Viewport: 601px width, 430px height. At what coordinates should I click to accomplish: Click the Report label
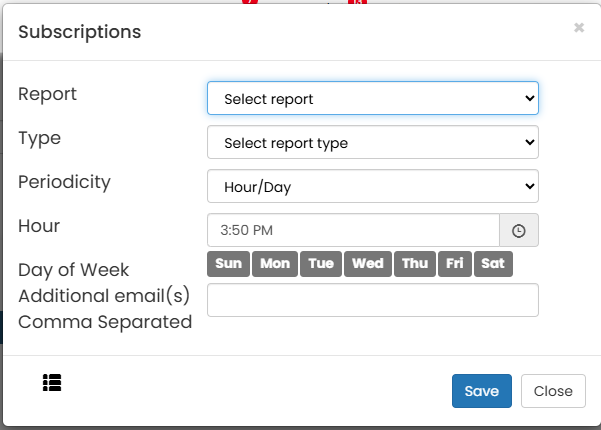(48, 94)
